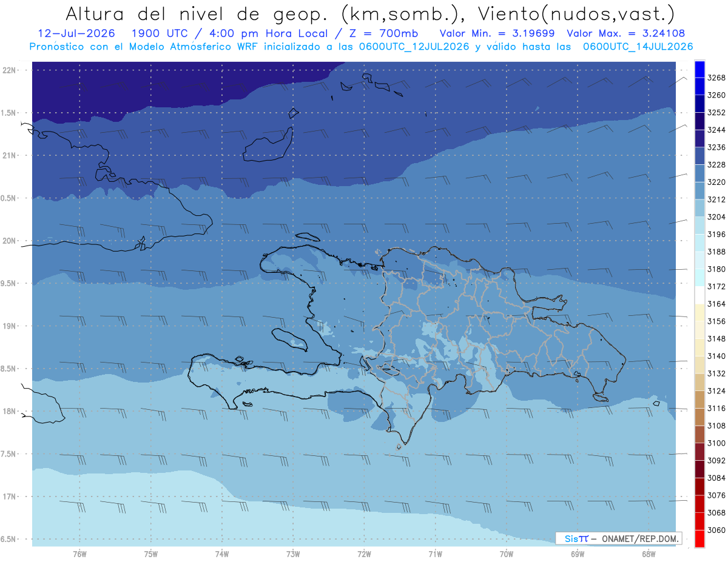Click the bright blue swatch above 3268
The image size is (728, 562).
(x=699, y=69)
